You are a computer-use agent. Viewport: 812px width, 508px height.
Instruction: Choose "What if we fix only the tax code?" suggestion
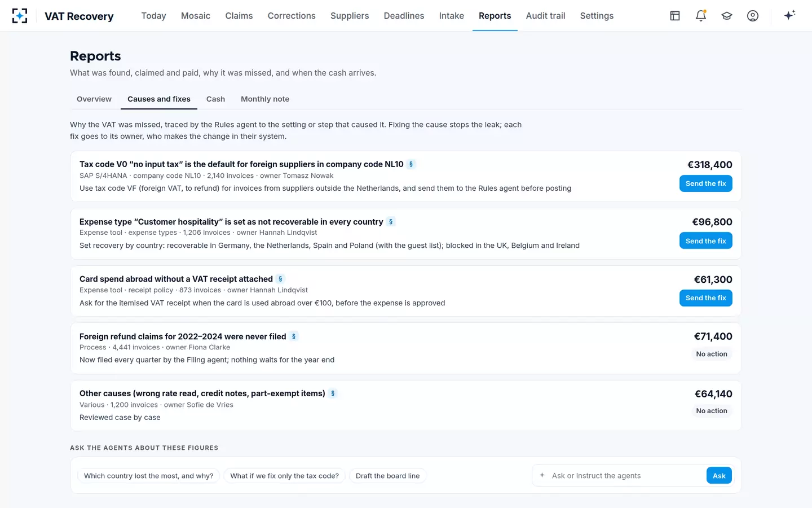pyautogui.click(x=285, y=476)
